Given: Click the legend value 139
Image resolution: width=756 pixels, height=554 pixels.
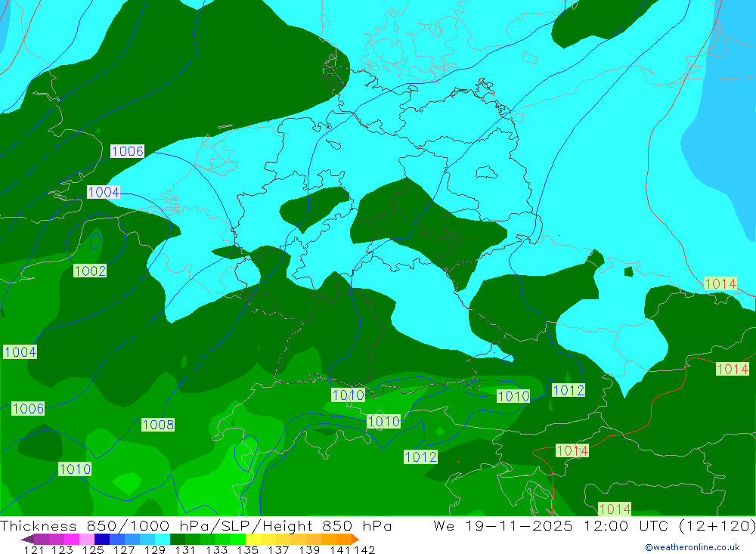Looking at the screenshot, I should click(309, 550).
